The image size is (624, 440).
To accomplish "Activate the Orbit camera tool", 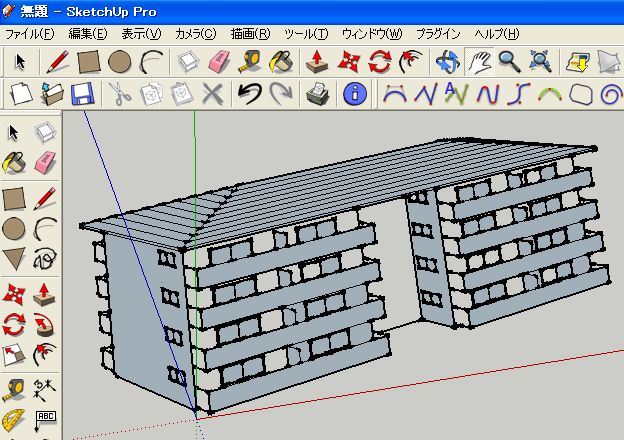I will point(448,62).
